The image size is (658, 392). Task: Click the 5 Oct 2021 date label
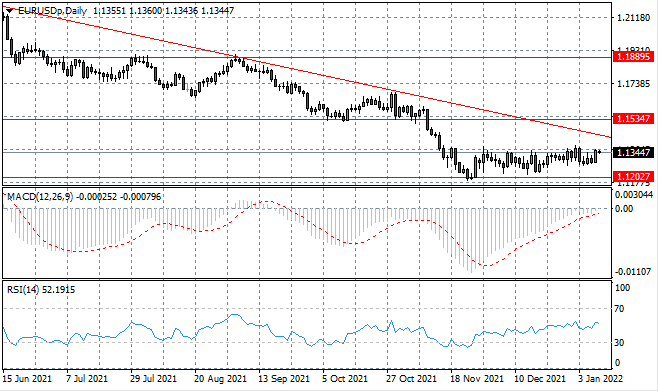pos(345,379)
